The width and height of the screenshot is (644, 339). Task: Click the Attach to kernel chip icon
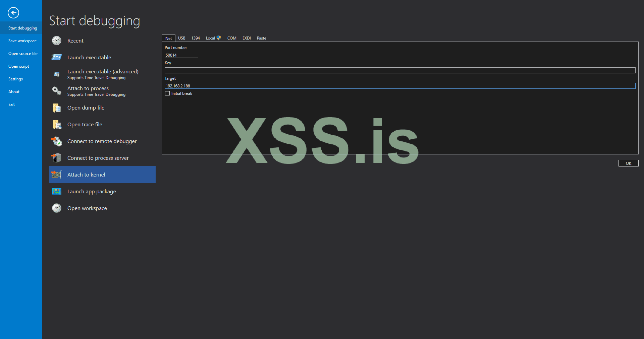(56, 174)
